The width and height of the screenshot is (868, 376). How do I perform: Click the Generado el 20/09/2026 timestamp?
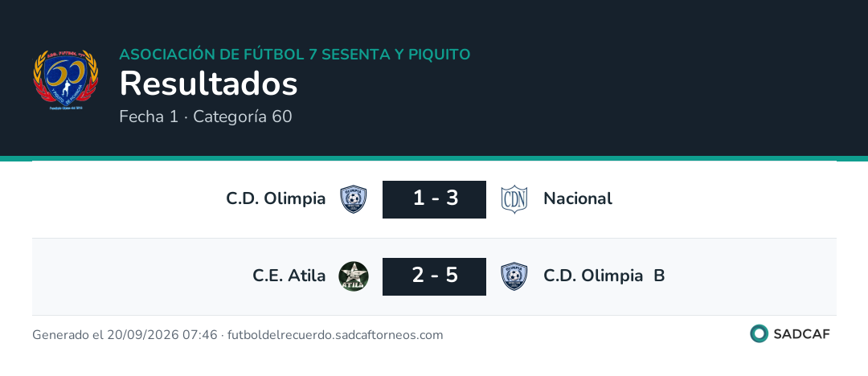tap(125, 335)
